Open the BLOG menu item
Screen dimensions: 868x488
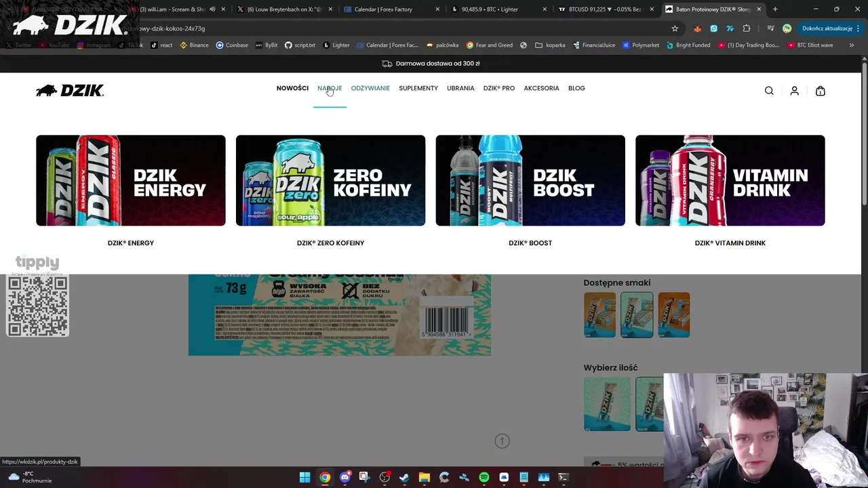click(x=576, y=88)
